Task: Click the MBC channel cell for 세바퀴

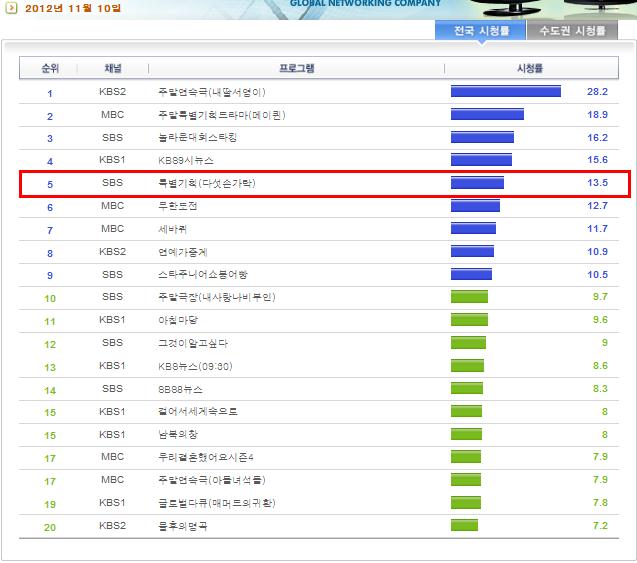Action: point(113,228)
